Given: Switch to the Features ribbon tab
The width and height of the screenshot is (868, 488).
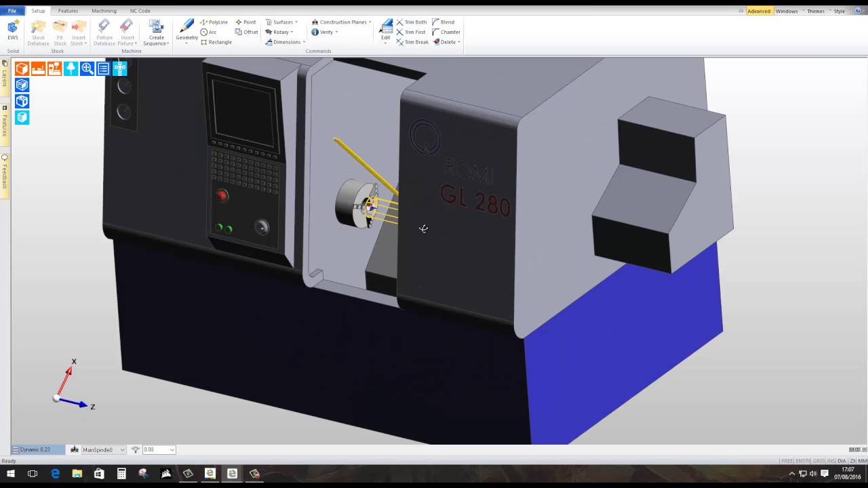Looking at the screenshot, I should (x=68, y=11).
